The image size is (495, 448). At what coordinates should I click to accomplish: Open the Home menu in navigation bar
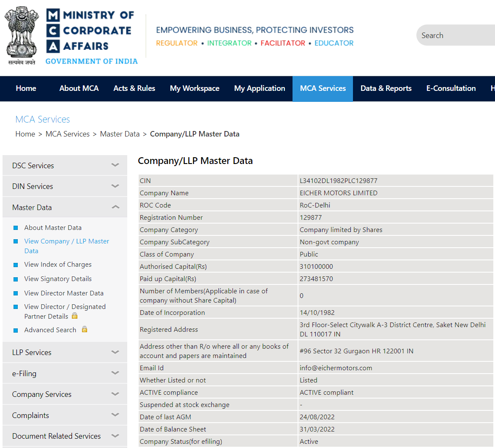point(26,88)
